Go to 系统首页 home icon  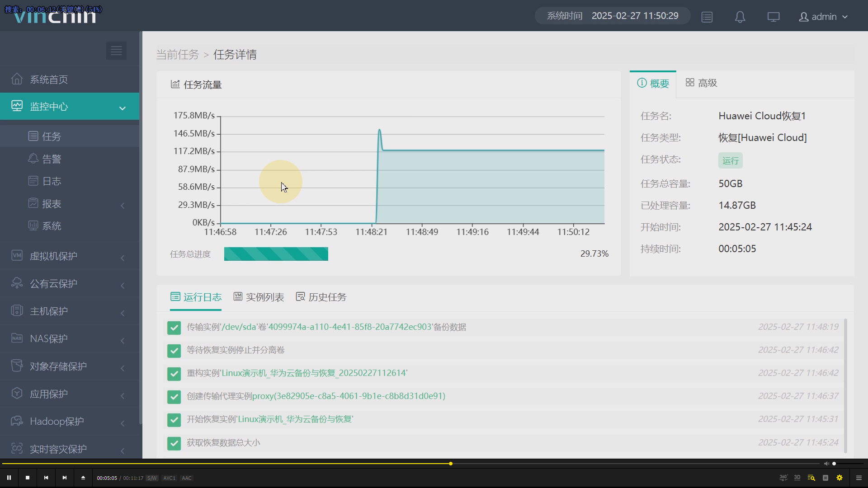tap(17, 79)
